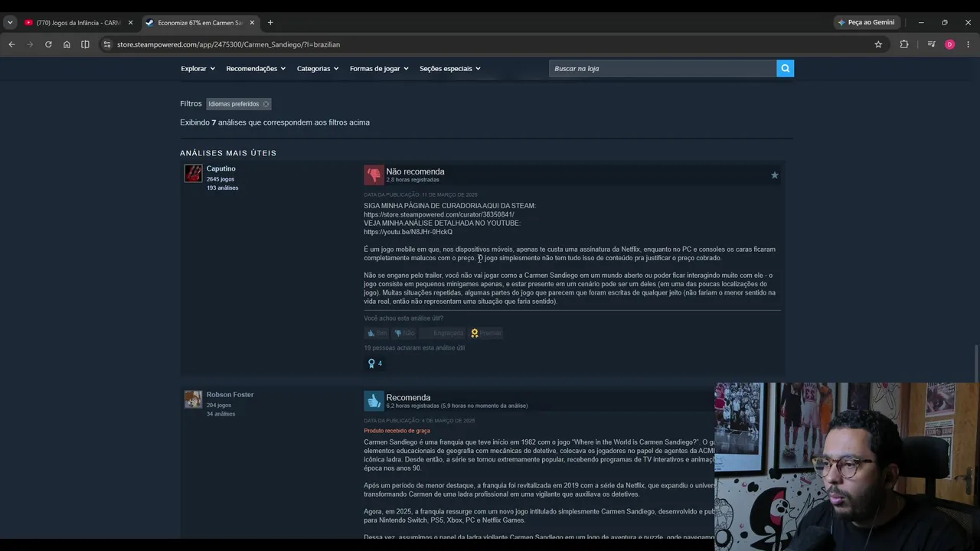This screenshot has width=980, height=551.
Task: Open Robson Foster's profile avatar
Action: [193, 399]
